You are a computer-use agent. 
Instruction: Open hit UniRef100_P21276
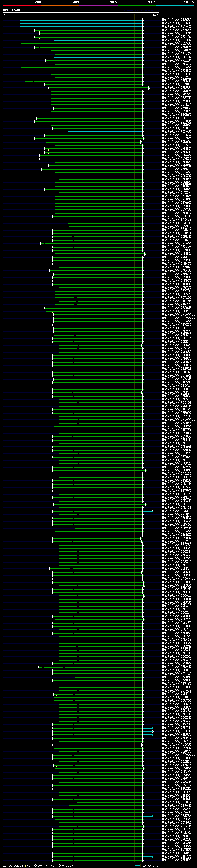pos(177,54)
